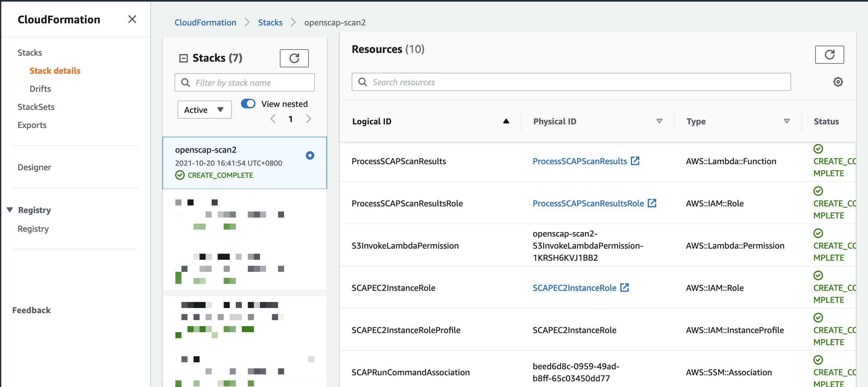This screenshot has height=387, width=868.
Task: Sort resources by Logical ID arrow
Action: point(506,121)
